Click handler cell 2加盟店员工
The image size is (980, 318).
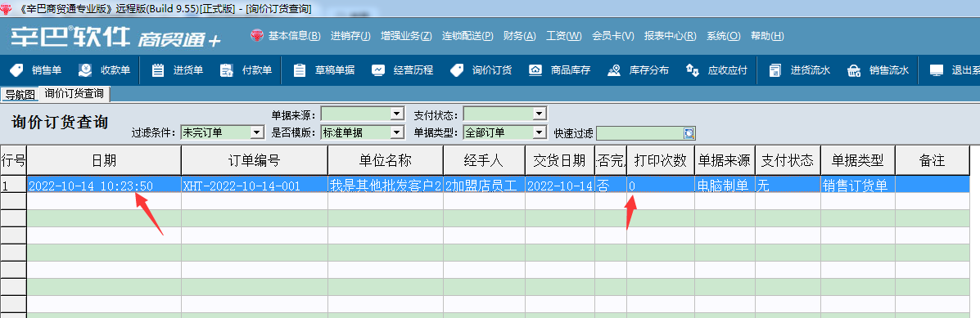pos(485,186)
